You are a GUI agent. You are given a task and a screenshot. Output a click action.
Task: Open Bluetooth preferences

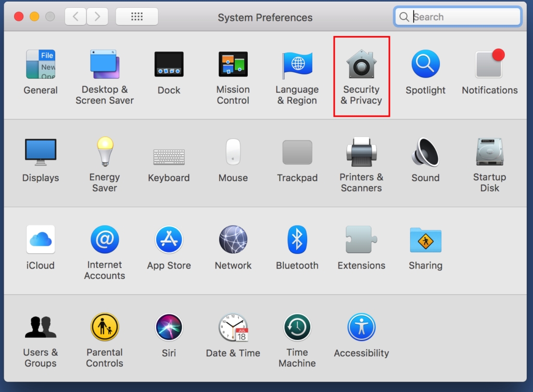pos(297,240)
